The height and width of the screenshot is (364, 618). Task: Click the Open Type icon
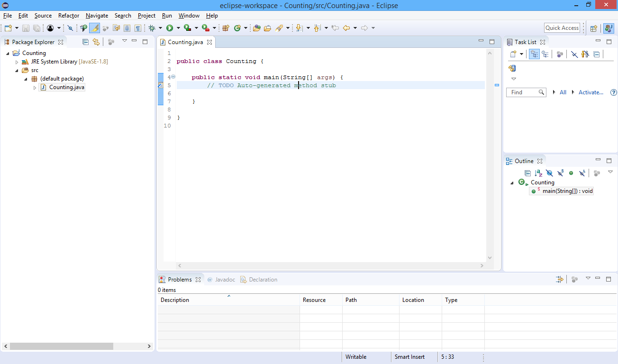coord(256,28)
